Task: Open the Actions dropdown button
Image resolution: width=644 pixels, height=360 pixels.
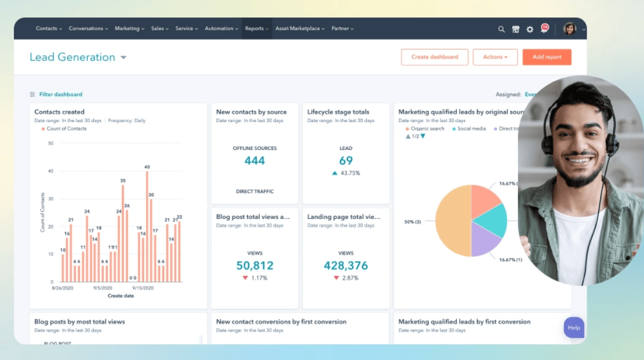Action: [495, 57]
